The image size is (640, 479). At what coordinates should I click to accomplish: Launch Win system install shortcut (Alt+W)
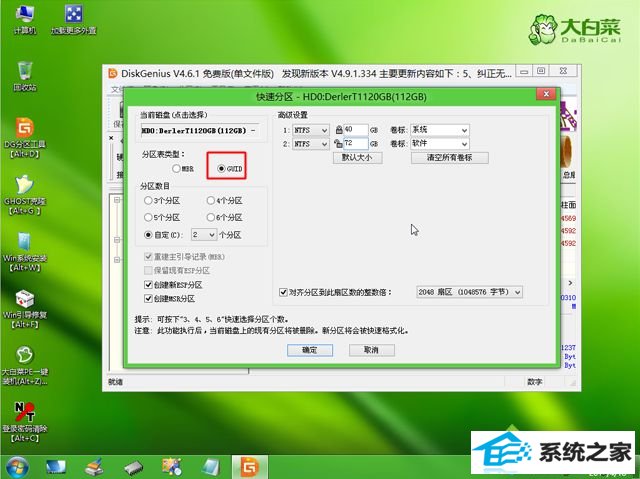tap(25, 251)
